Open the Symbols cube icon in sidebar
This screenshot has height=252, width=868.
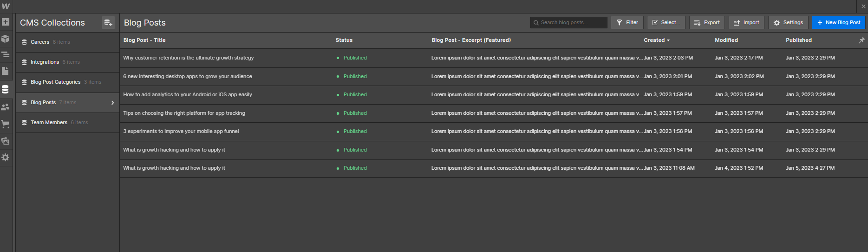pyautogui.click(x=6, y=39)
